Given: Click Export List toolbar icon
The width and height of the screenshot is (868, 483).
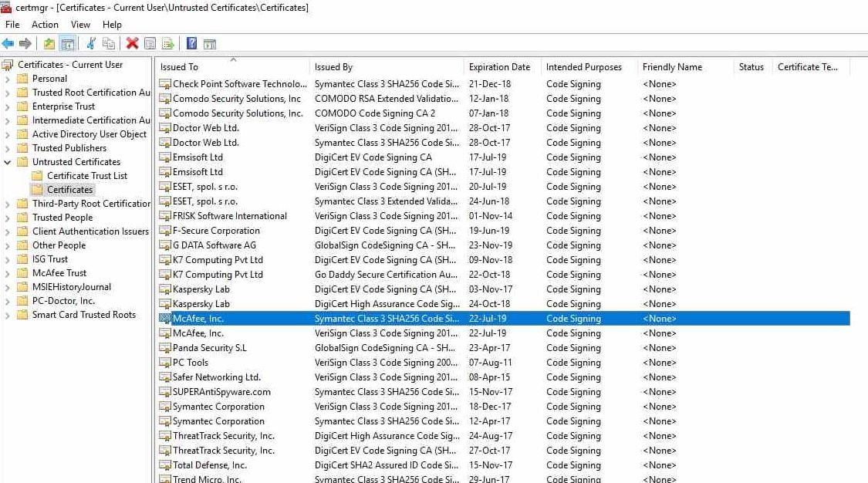Looking at the screenshot, I should click(167, 43).
